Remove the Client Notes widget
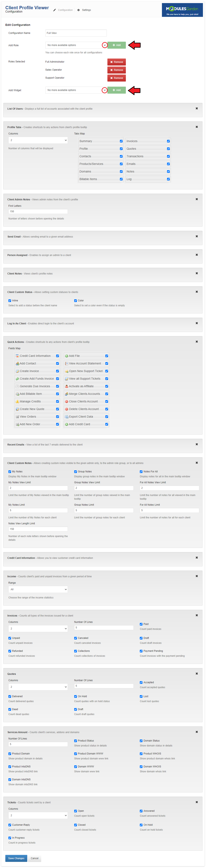This screenshot has height=868, width=206. tap(197, 273)
